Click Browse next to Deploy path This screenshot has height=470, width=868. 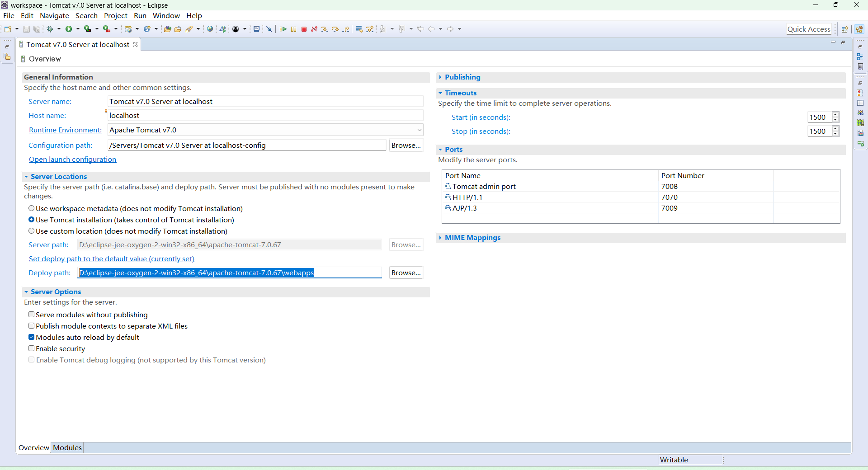click(406, 273)
